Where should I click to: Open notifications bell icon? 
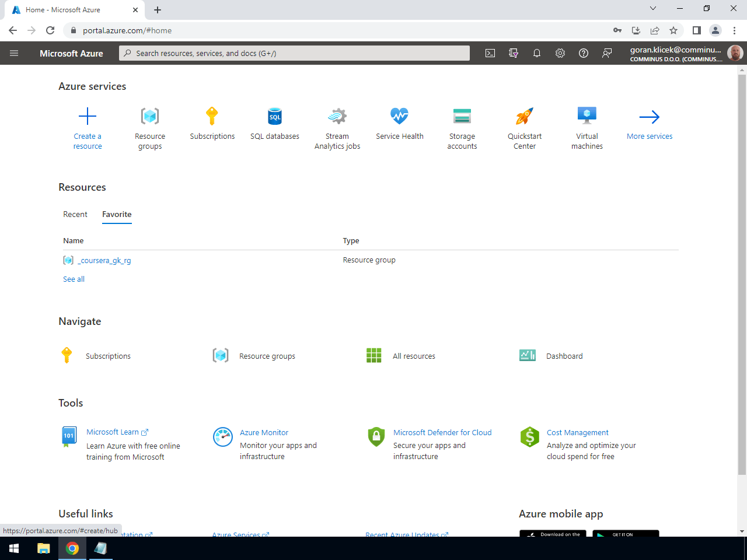coord(537,53)
